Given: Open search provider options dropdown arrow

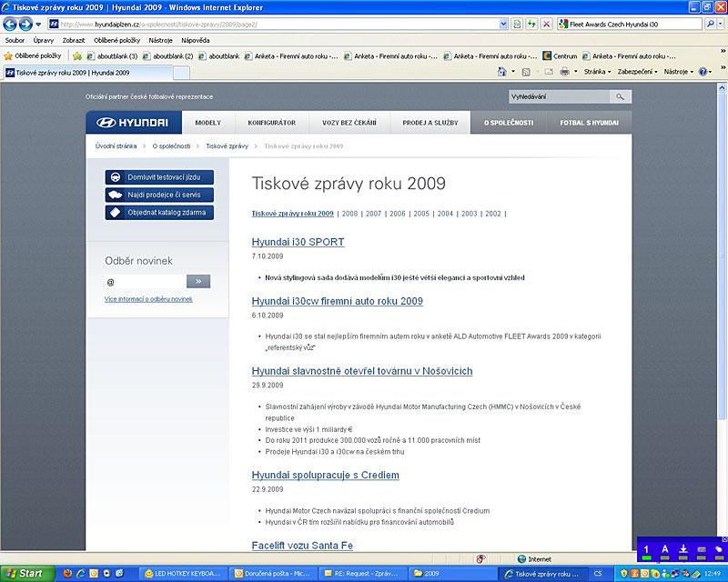Looking at the screenshot, I should click(x=720, y=25).
